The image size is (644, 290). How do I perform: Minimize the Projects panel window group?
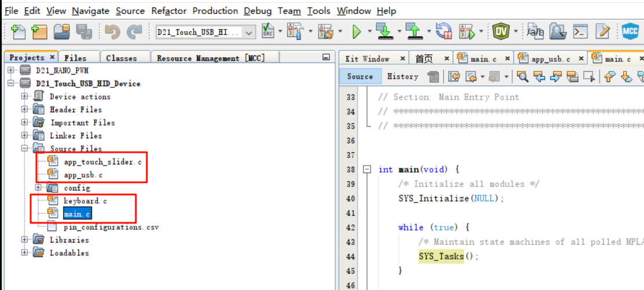326,57
